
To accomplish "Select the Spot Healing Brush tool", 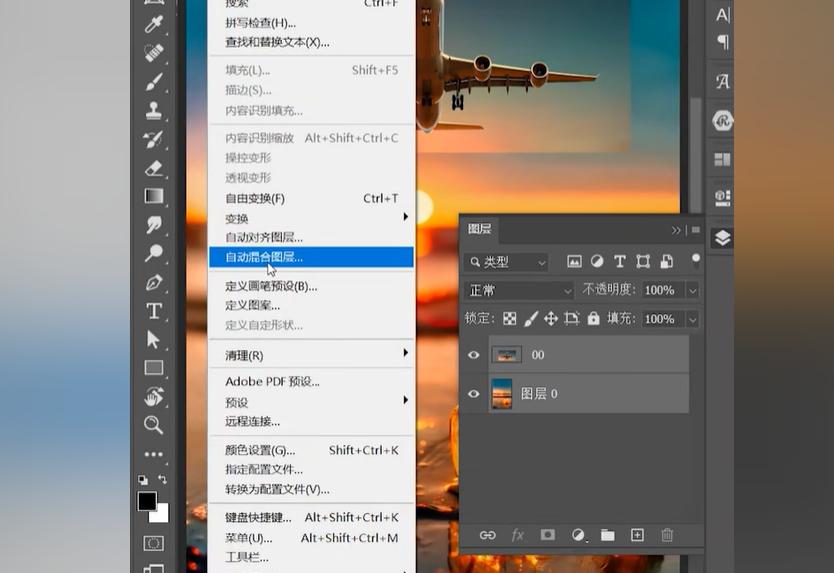I will click(x=154, y=53).
